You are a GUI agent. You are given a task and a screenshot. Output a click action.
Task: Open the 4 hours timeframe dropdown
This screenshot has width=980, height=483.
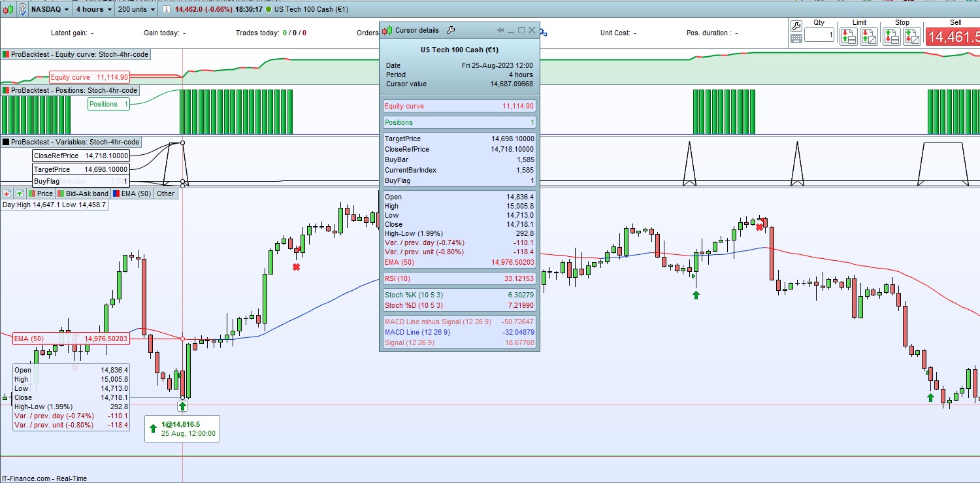point(93,10)
